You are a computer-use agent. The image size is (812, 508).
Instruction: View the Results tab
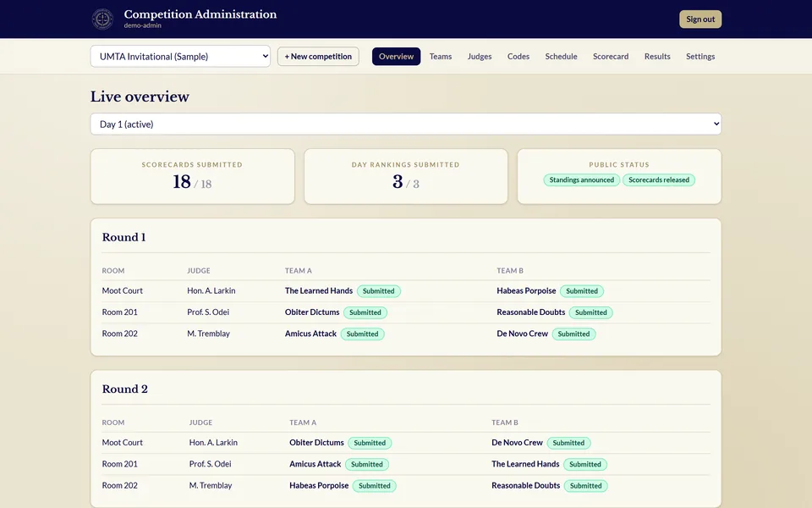(657, 57)
